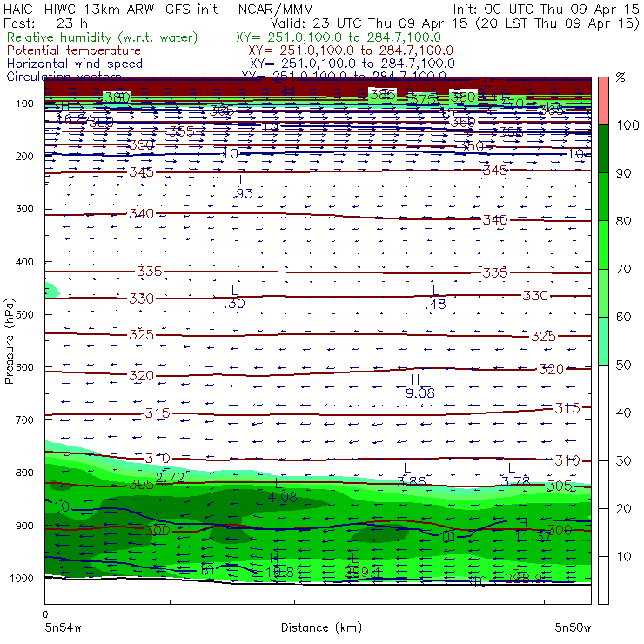Image resolution: width=644 pixels, height=644 pixels.
Task: Click the wind minimum label '.93'
Action: [244, 193]
